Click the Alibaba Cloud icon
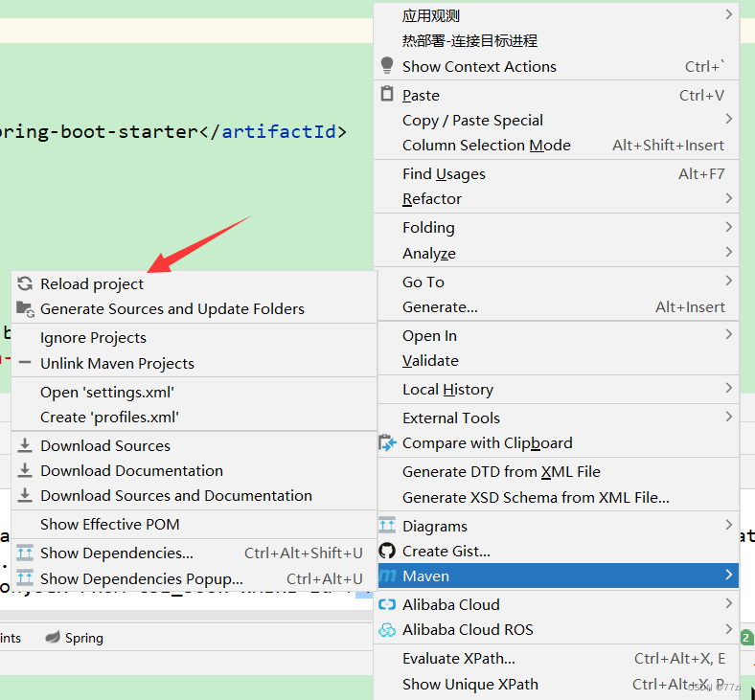755x700 pixels. click(x=387, y=604)
